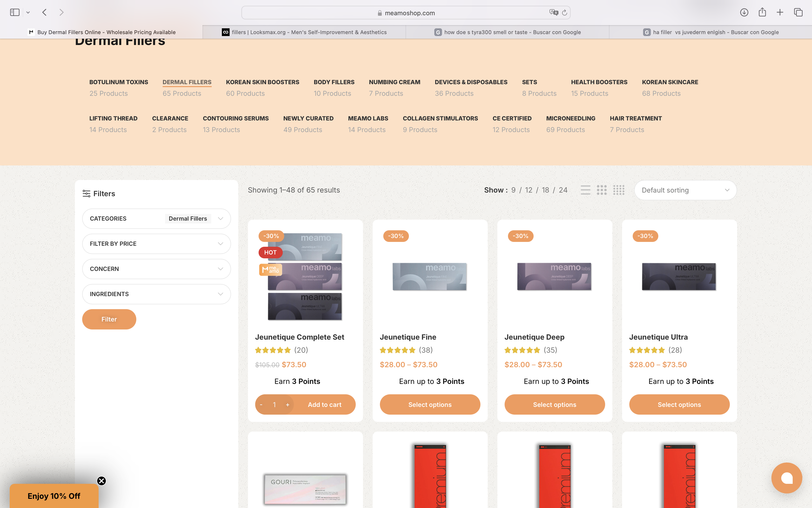Image resolution: width=812 pixels, height=508 pixels.
Task: Open the page translate icon
Action: coord(553,12)
